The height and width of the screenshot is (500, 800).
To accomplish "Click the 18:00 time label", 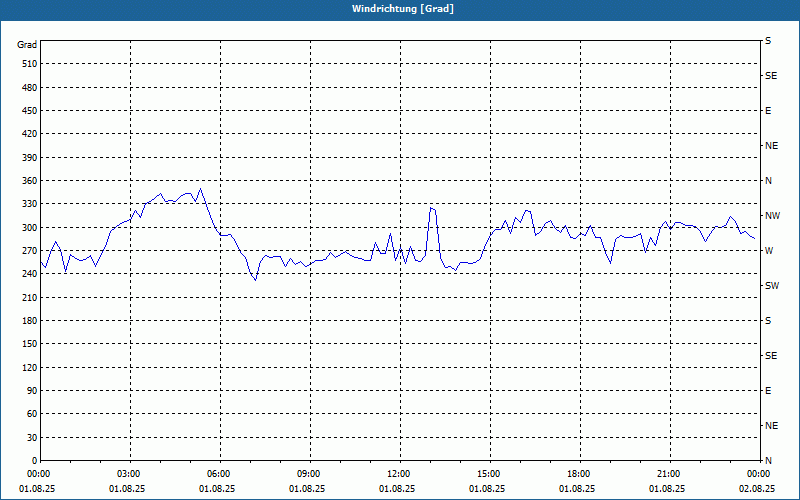I will point(578,474).
